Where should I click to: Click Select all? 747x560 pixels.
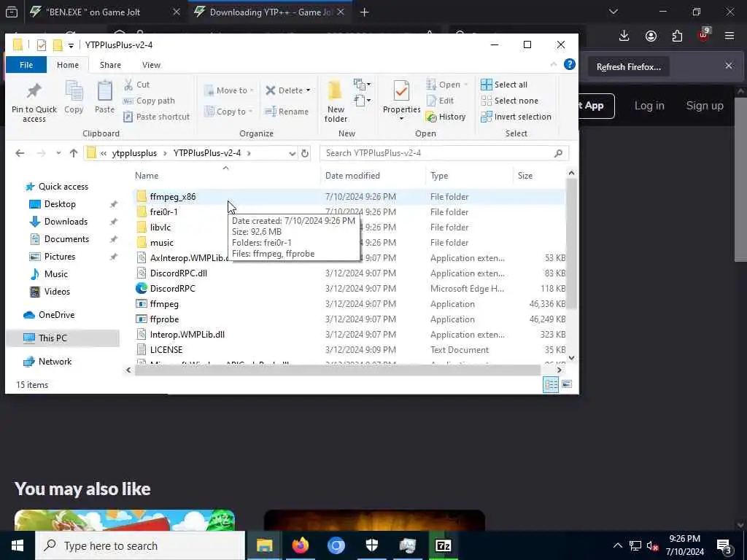click(x=504, y=85)
